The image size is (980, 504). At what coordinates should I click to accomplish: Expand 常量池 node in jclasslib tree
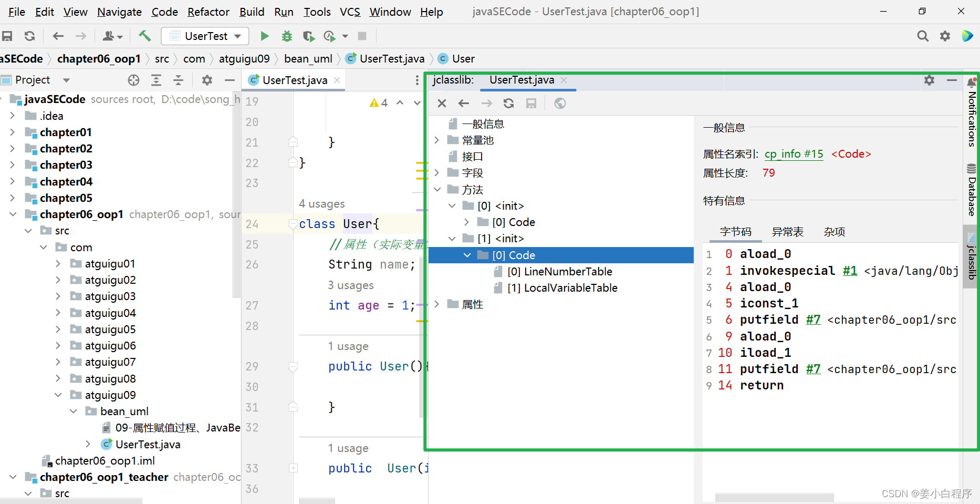coord(436,140)
